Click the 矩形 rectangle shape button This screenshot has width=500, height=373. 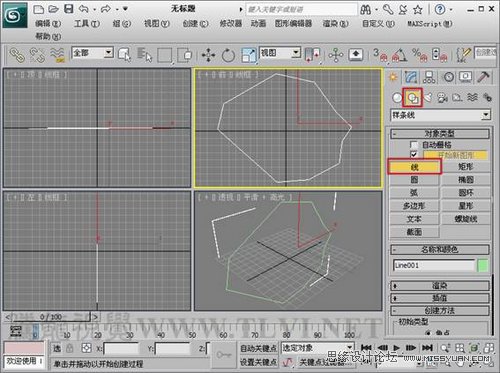(x=465, y=167)
